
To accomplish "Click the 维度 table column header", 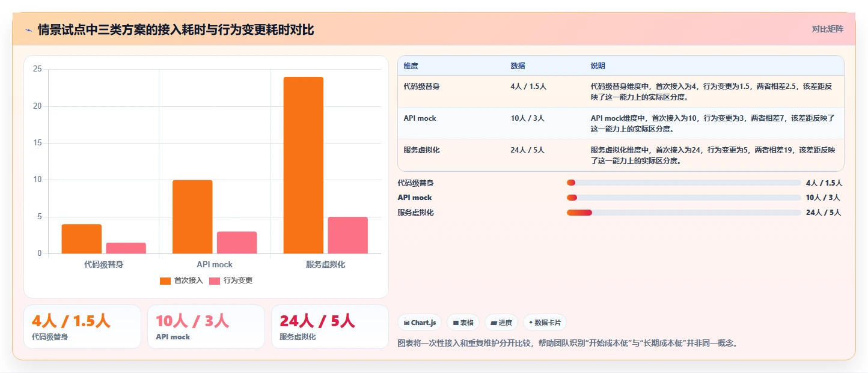I will click(x=411, y=66).
